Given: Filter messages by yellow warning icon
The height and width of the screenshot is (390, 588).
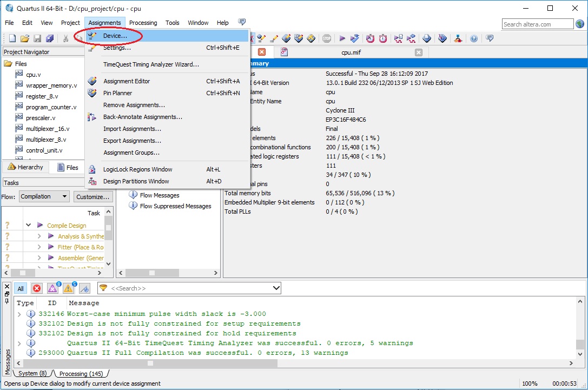Looking at the screenshot, I should pyautogui.click(x=68, y=288).
